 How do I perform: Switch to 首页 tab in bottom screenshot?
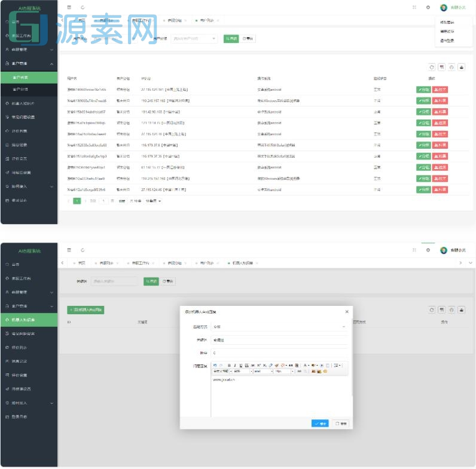(81, 263)
